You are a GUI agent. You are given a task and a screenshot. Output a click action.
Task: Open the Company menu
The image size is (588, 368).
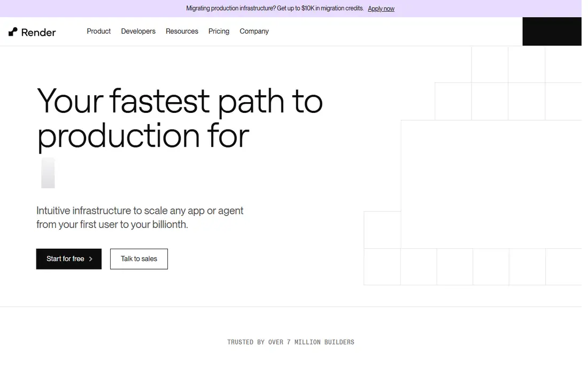pos(254,31)
